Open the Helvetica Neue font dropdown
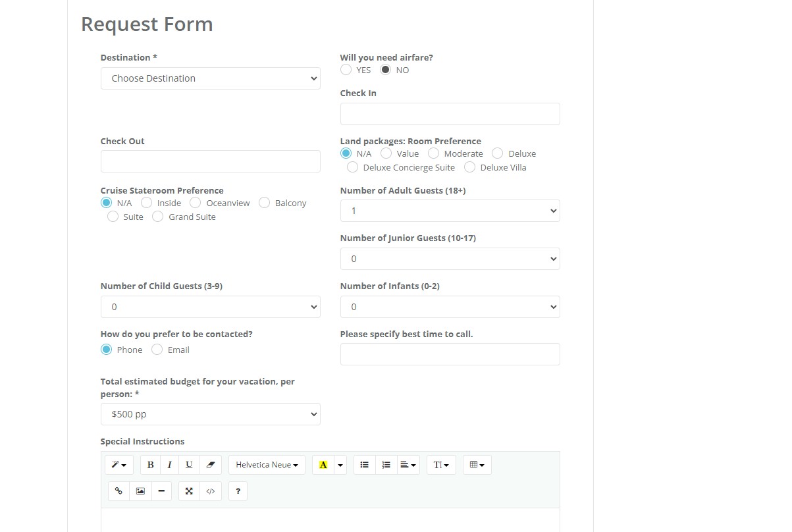This screenshot has height=532, width=792. pyautogui.click(x=266, y=464)
